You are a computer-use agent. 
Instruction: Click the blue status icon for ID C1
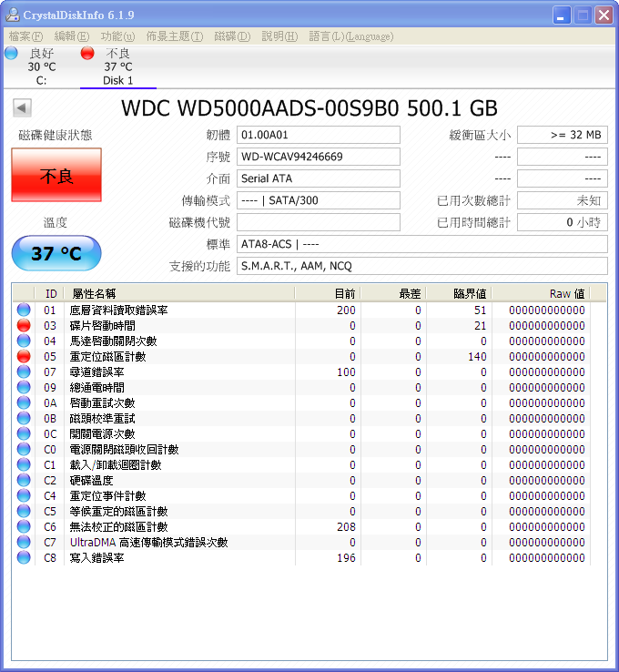coord(24,464)
